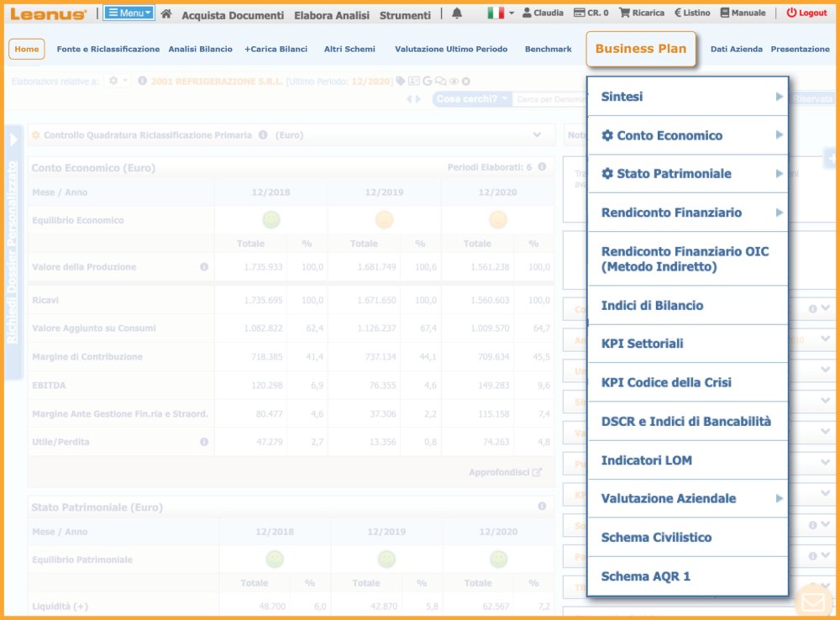Open the Italian flag language selector
Image resolution: width=840 pixels, height=620 pixels.
click(501, 13)
